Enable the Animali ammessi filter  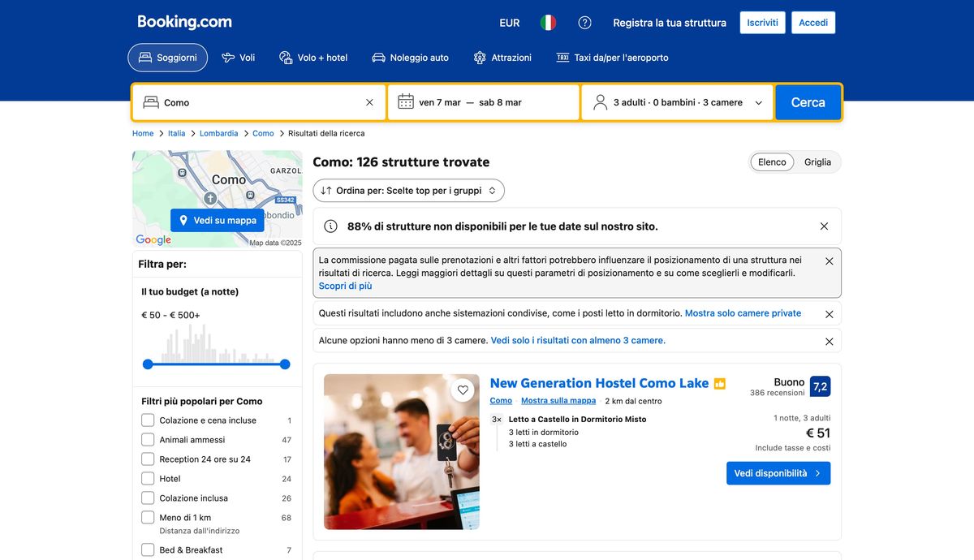point(148,439)
